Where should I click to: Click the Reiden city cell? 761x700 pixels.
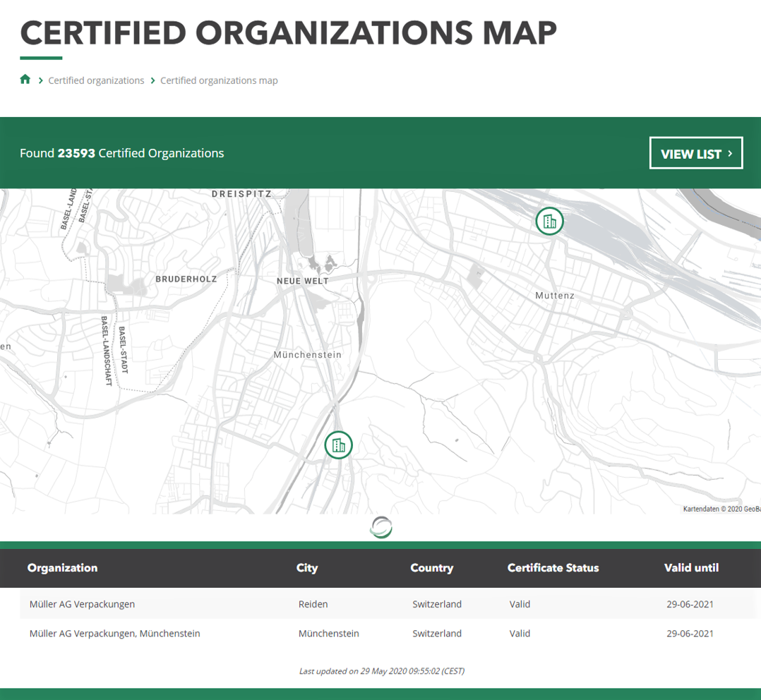click(x=313, y=604)
